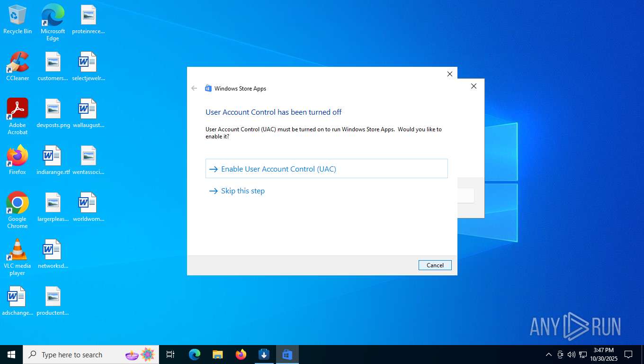Image resolution: width=644 pixels, height=364 pixels.
Task: Switch to Microsoft Store taskbar icon
Action: 287,355
